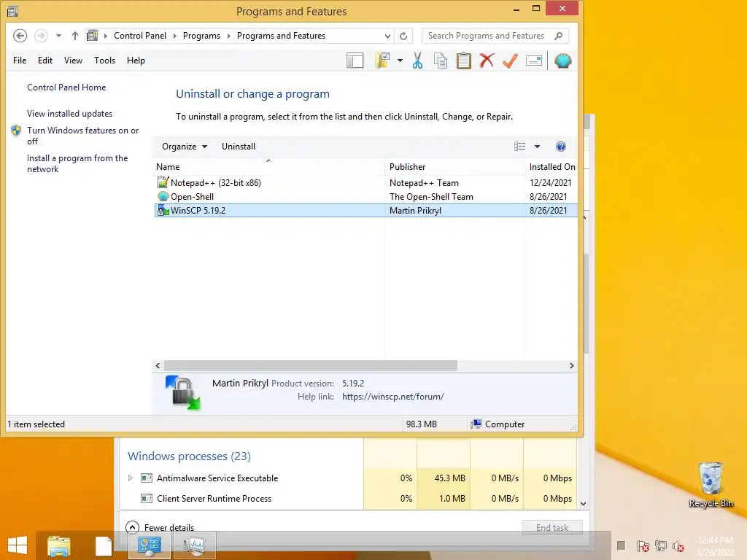
Task: Click the blue Help question mark icon
Action: pos(561,146)
